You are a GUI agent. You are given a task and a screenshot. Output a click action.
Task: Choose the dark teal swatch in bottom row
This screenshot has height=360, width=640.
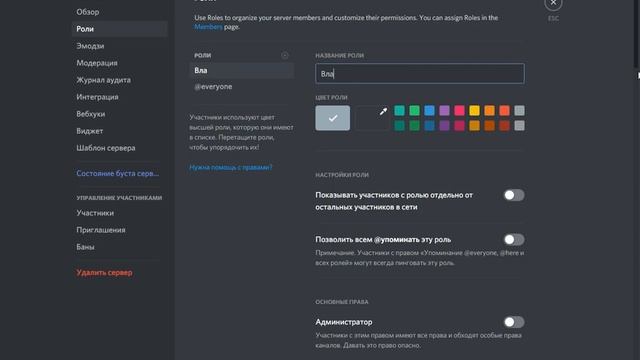[399, 125]
